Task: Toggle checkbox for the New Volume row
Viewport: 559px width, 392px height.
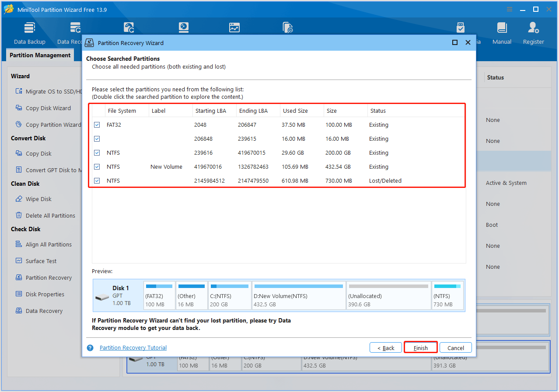Action: coord(97,167)
